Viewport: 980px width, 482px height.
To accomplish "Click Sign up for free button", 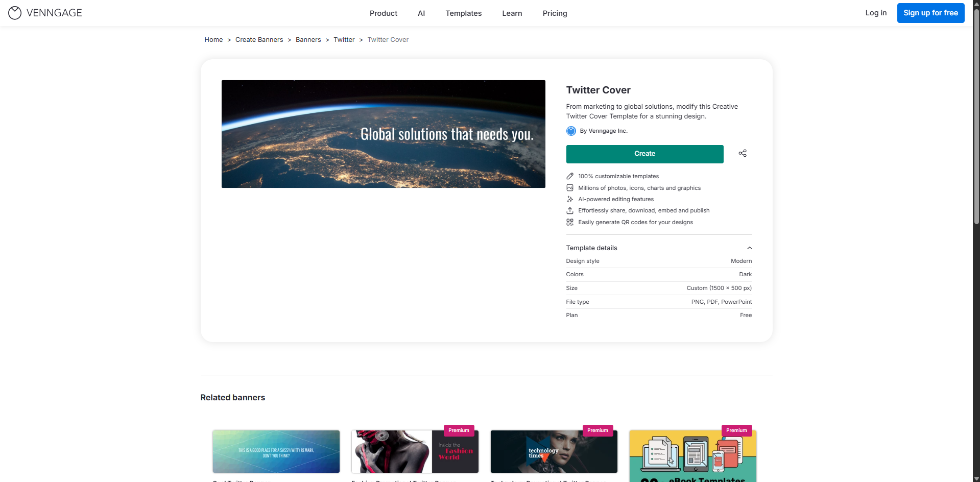I will [930, 13].
